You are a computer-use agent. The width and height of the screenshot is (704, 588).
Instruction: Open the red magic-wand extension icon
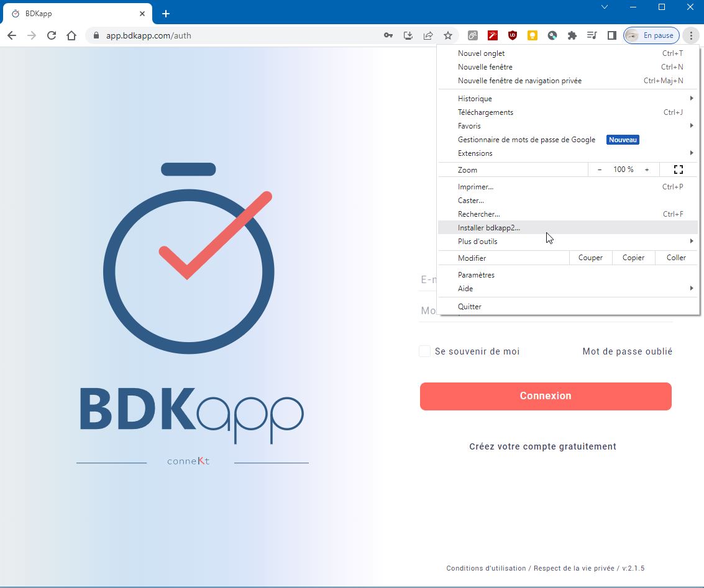click(493, 35)
